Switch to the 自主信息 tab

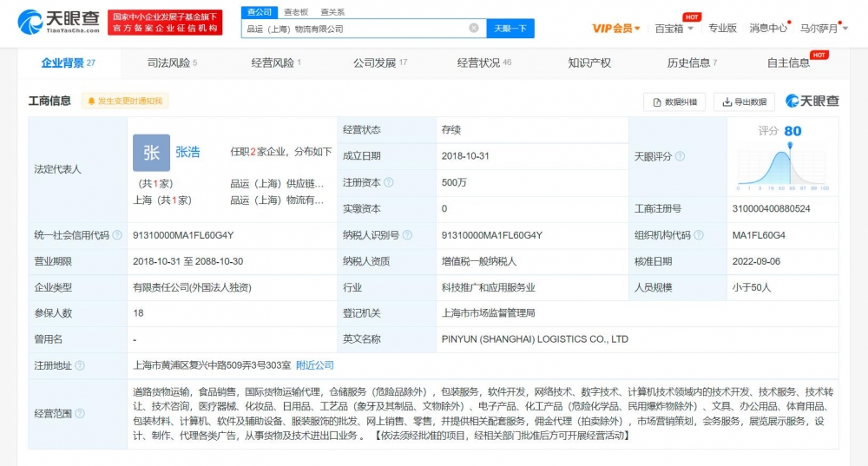788,63
